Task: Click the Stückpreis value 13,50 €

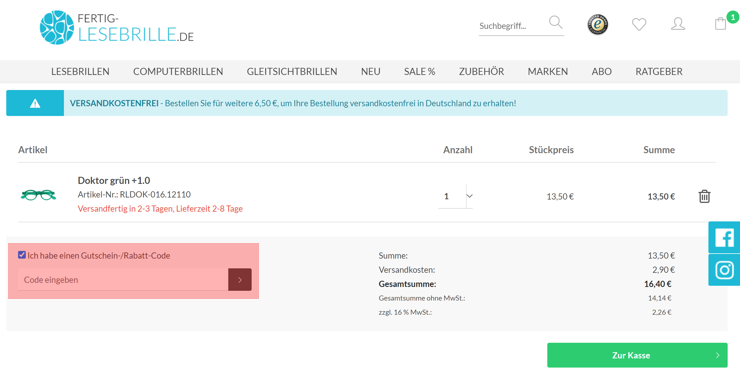Action: [560, 197]
